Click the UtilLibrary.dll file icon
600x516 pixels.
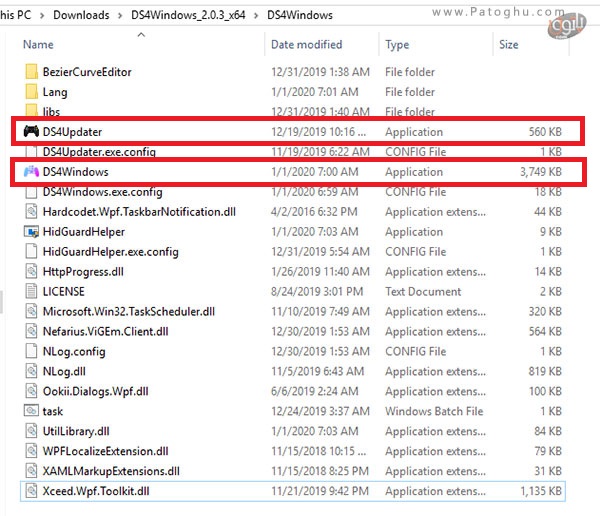pos(31,431)
